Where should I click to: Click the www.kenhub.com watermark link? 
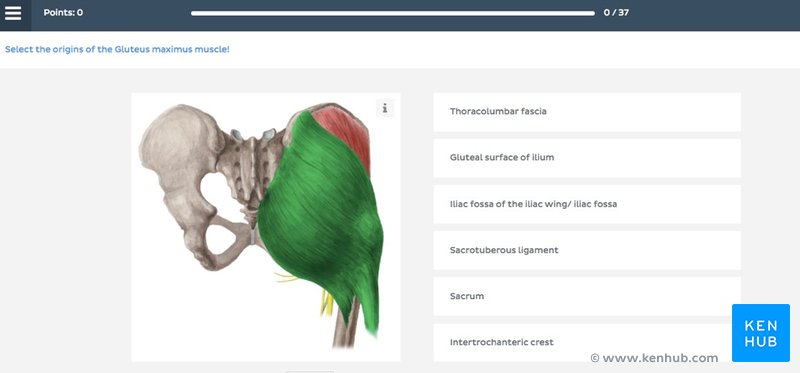[x=660, y=358]
